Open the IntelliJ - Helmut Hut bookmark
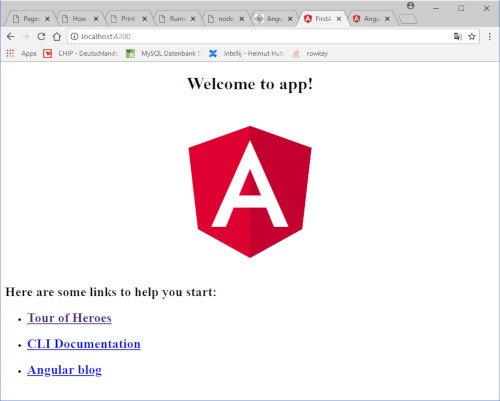Image resolution: width=500 pixels, height=401 pixels. click(x=246, y=53)
